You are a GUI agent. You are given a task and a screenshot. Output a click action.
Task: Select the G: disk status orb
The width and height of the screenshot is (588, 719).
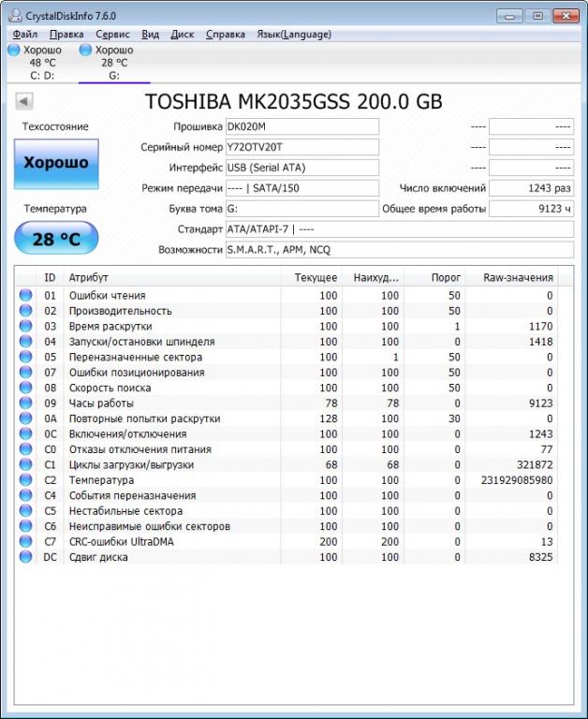86,50
